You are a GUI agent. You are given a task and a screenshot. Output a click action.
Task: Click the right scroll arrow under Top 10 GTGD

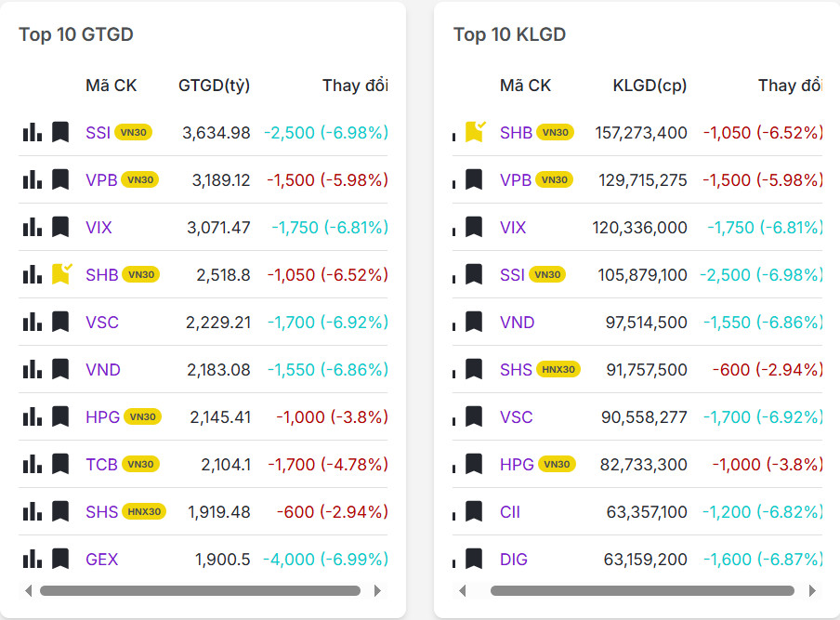tap(377, 590)
